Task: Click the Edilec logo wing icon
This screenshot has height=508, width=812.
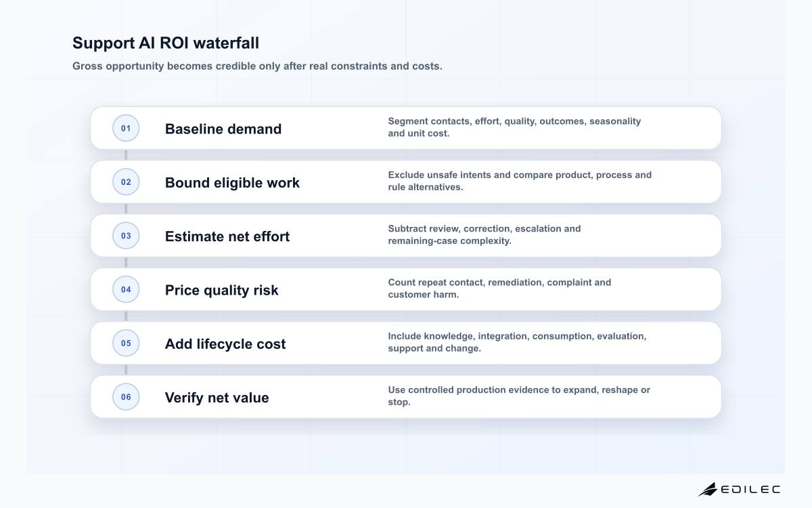Action: [x=708, y=489]
